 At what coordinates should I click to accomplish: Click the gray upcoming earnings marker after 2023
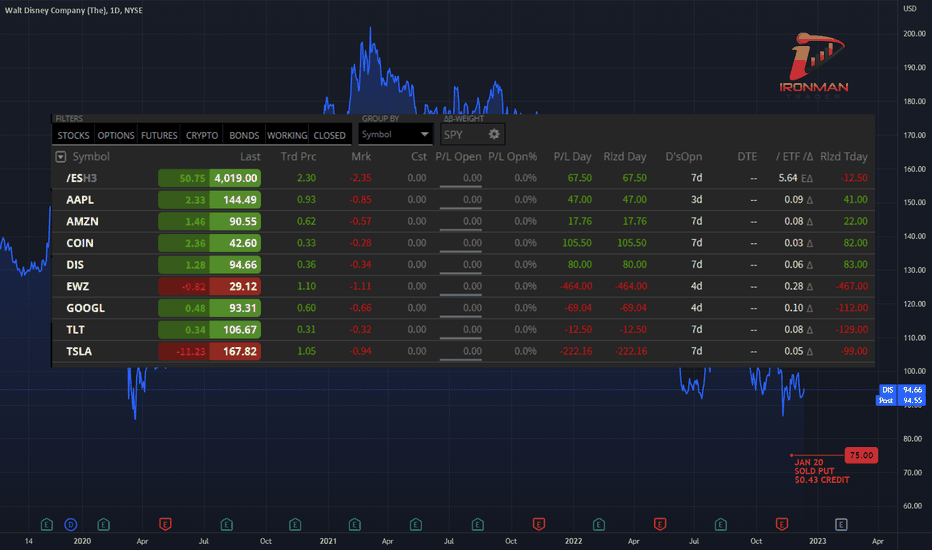[x=841, y=524]
